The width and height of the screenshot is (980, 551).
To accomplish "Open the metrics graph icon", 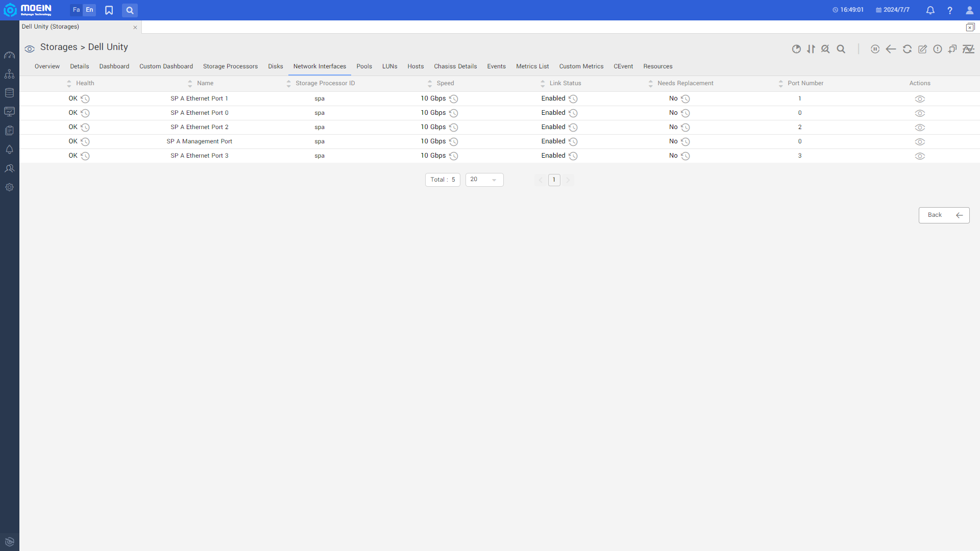I will 968,49.
